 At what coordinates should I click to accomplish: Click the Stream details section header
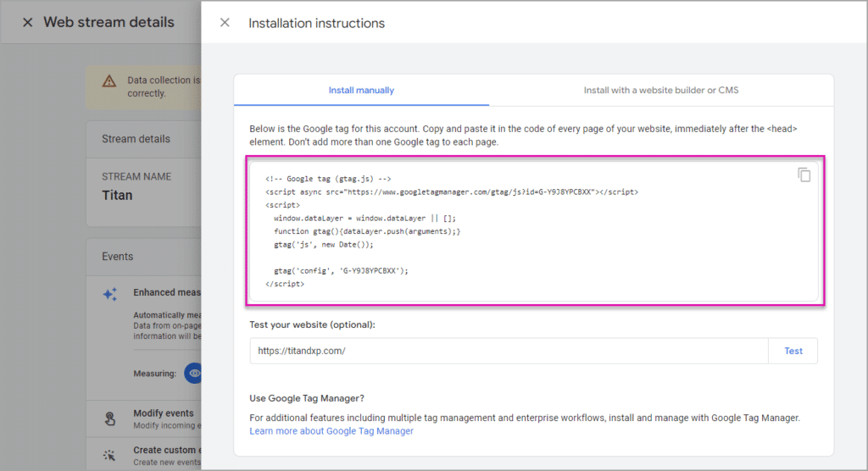[136, 139]
